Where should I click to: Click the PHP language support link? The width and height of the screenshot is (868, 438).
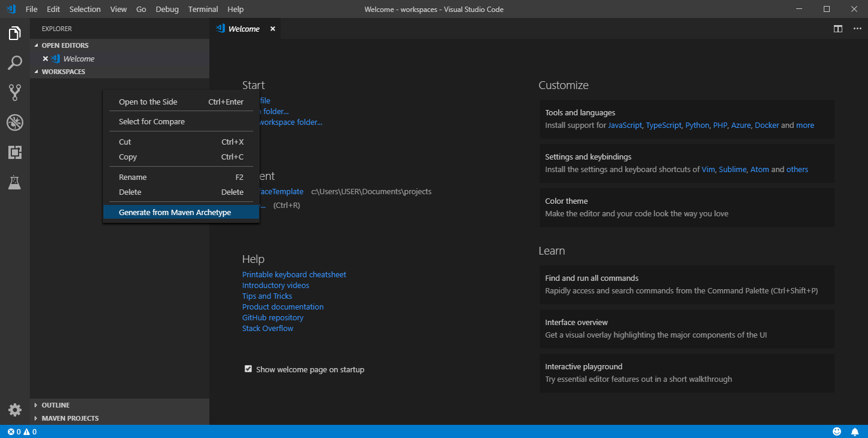[720, 125]
